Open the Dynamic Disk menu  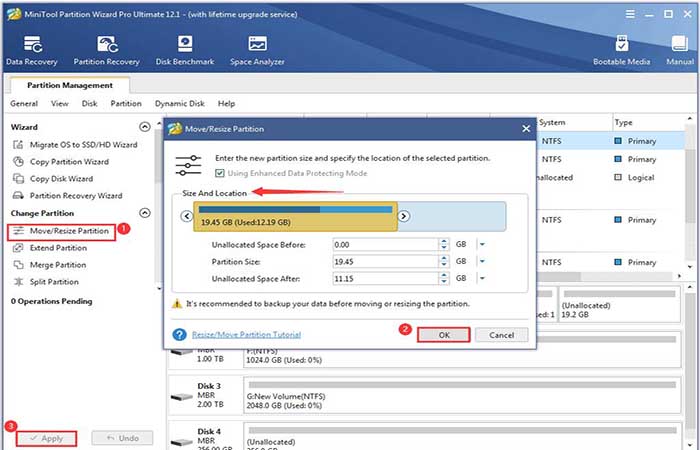[179, 104]
